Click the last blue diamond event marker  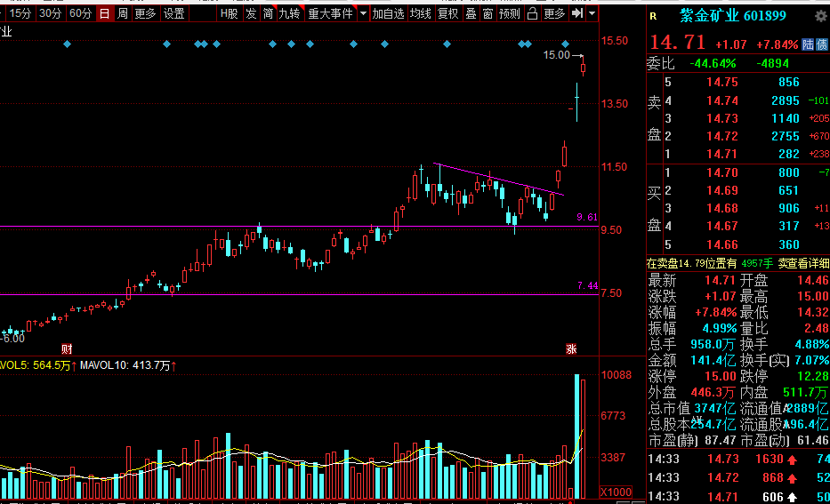[565, 44]
